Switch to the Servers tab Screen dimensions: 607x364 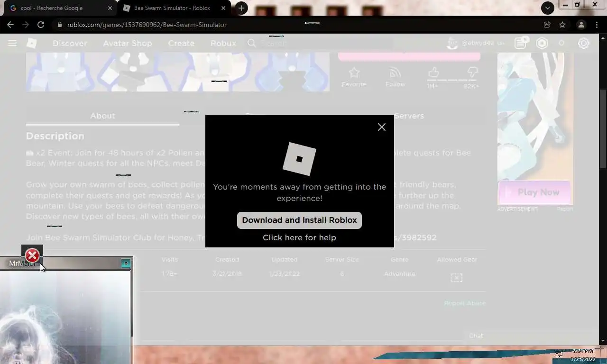[409, 116]
